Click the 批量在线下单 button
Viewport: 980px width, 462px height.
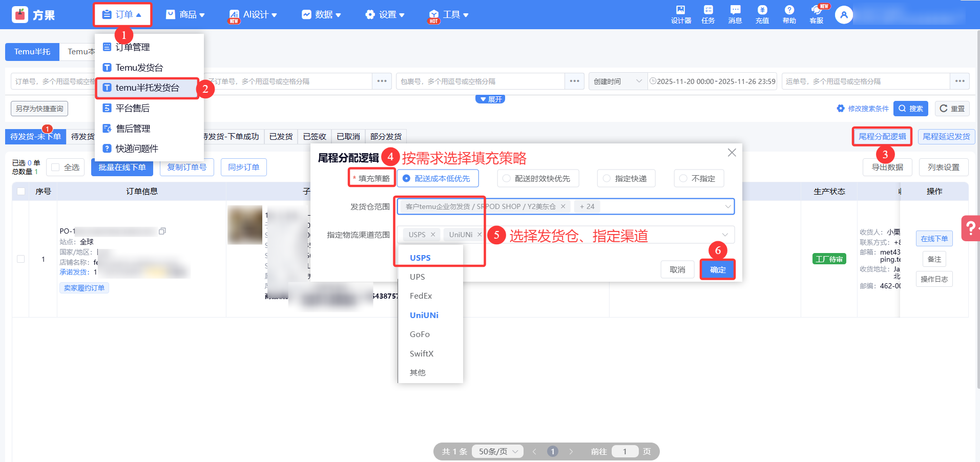tap(122, 167)
